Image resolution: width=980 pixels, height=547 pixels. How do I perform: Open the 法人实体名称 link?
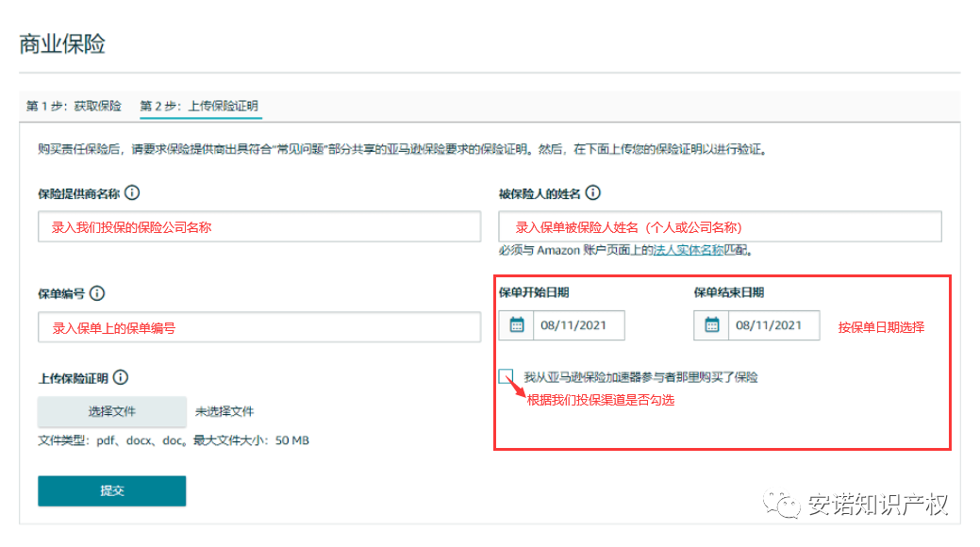click(689, 250)
